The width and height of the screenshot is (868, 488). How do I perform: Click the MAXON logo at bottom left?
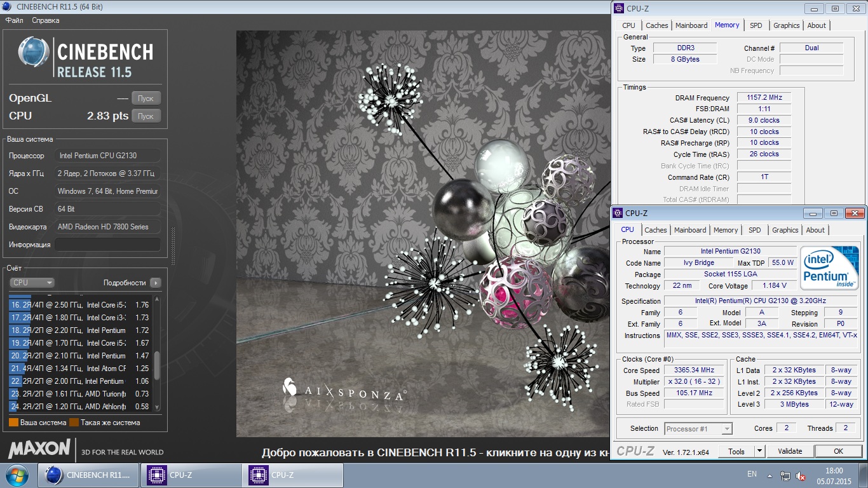point(39,449)
